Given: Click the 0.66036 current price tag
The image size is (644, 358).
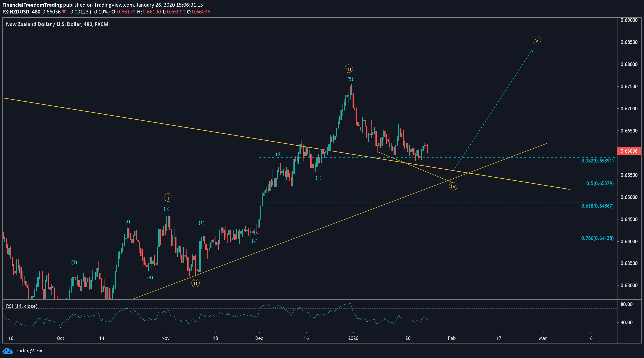Looking at the screenshot, I should [x=629, y=151].
